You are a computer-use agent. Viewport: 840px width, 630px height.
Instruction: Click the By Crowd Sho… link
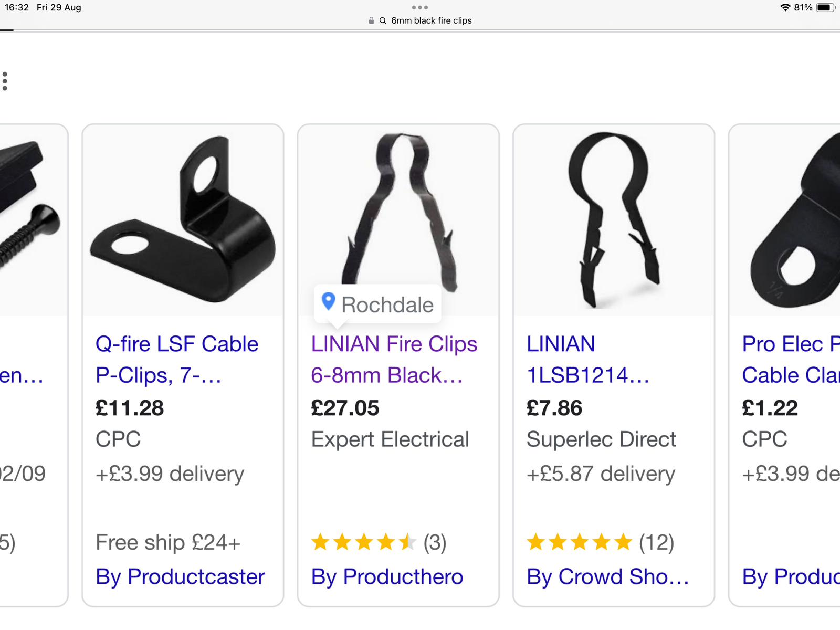coord(607,577)
